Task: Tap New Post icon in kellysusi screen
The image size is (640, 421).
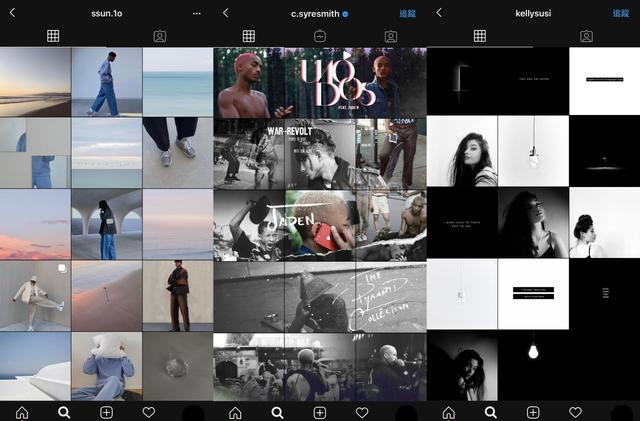Action: click(x=533, y=413)
